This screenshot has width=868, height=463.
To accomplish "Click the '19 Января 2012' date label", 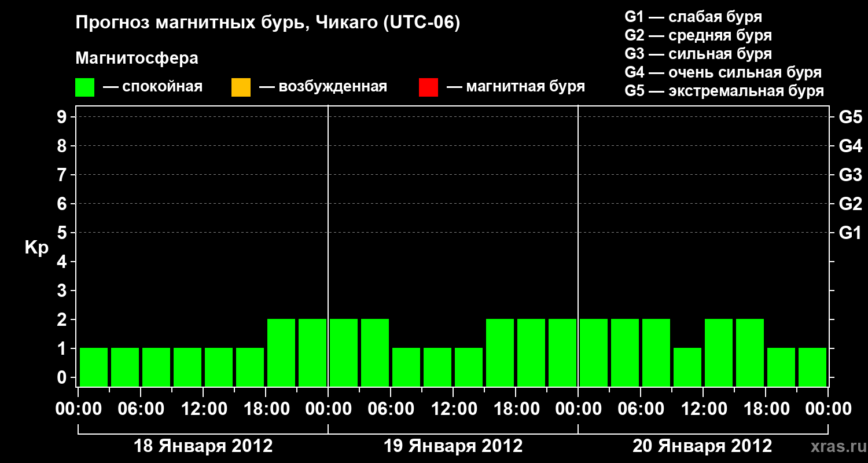I will 453,446.
